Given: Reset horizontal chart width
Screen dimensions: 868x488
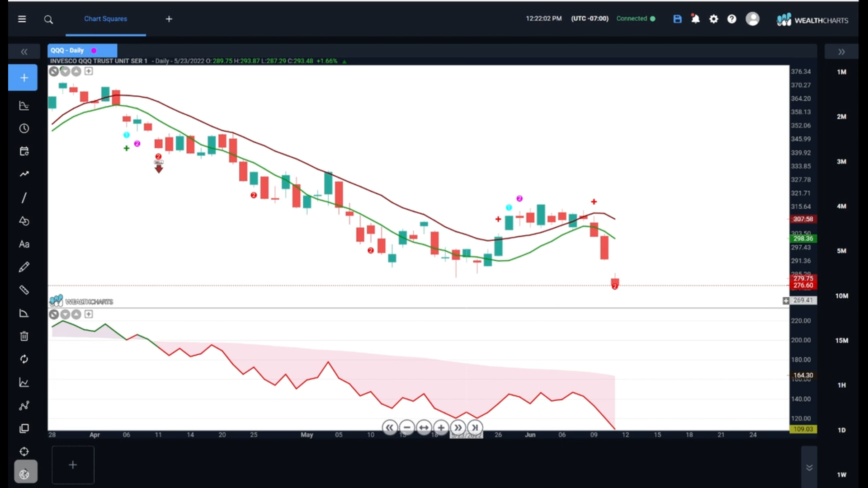Looking at the screenshot, I should tap(424, 427).
